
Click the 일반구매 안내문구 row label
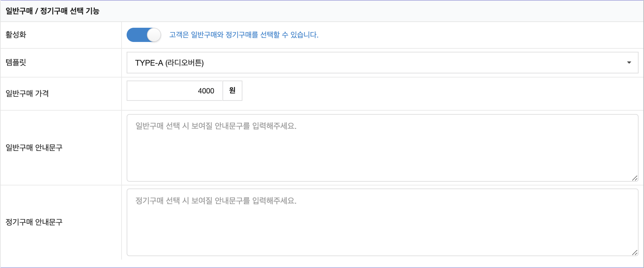(x=34, y=148)
